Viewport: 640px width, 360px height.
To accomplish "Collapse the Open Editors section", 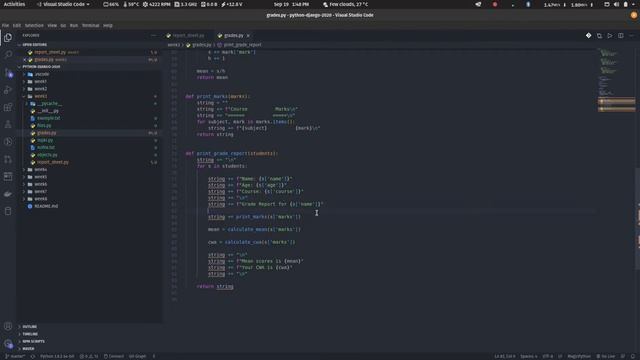I will (x=34, y=44).
